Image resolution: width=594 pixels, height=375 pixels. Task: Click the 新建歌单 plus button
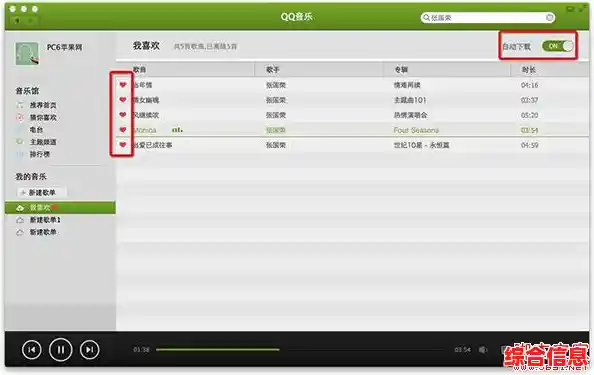tap(41, 192)
